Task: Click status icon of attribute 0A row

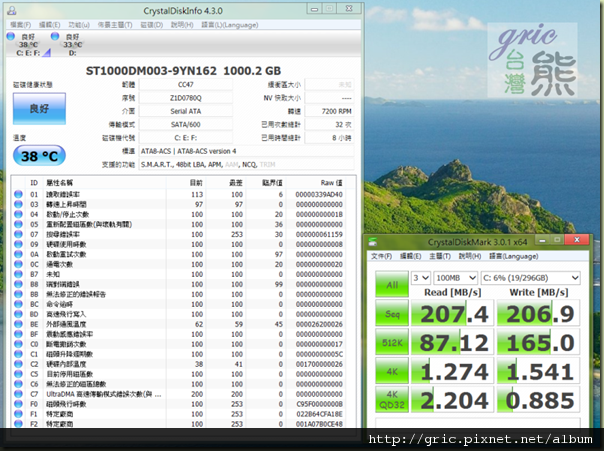Action: (x=18, y=254)
